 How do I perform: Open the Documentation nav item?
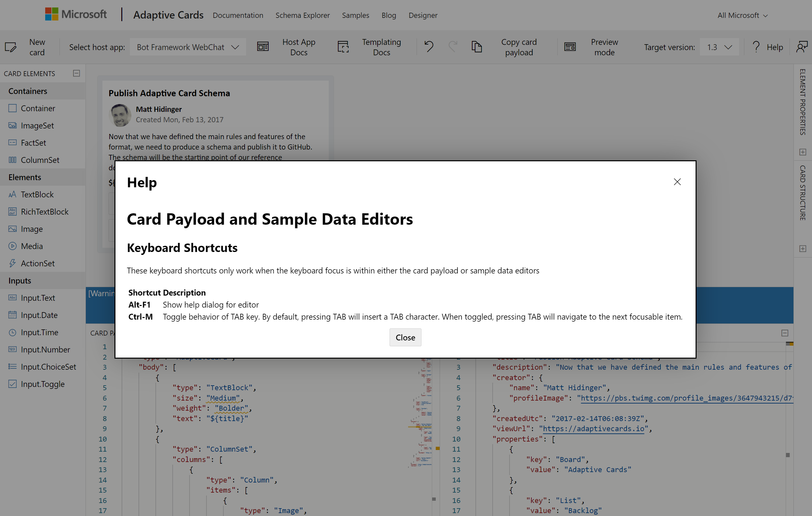pyautogui.click(x=238, y=15)
